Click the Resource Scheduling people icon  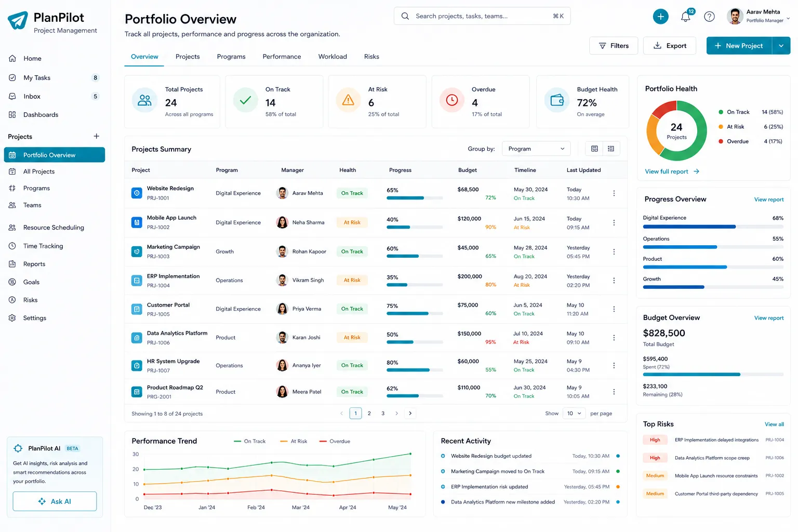click(x=12, y=227)
